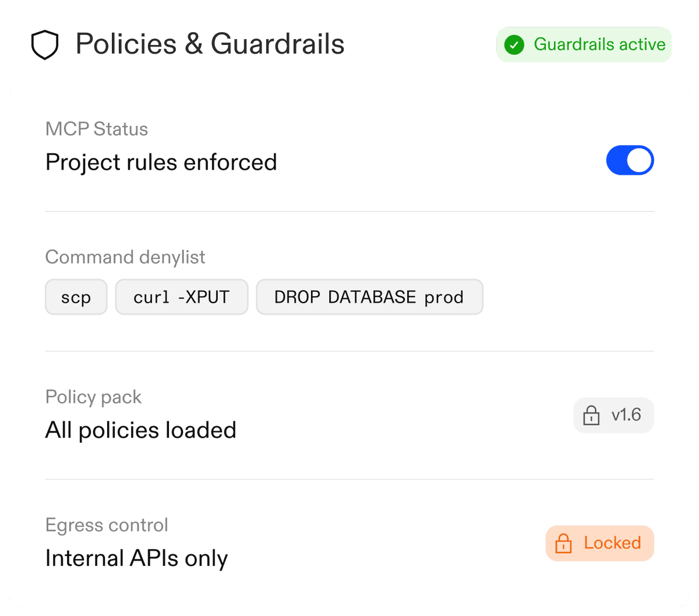Screen dimensions: 699x616
Task: Click the v1.6 policy pack badge
Action: coord(613,416)
